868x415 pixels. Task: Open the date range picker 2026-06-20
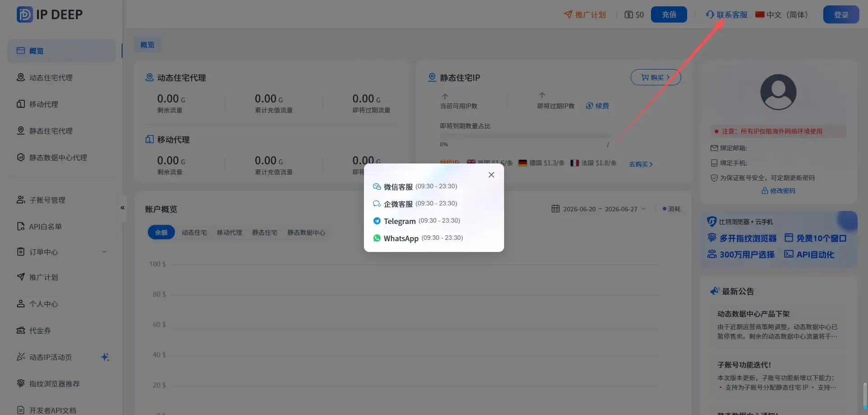click(599, 209)
